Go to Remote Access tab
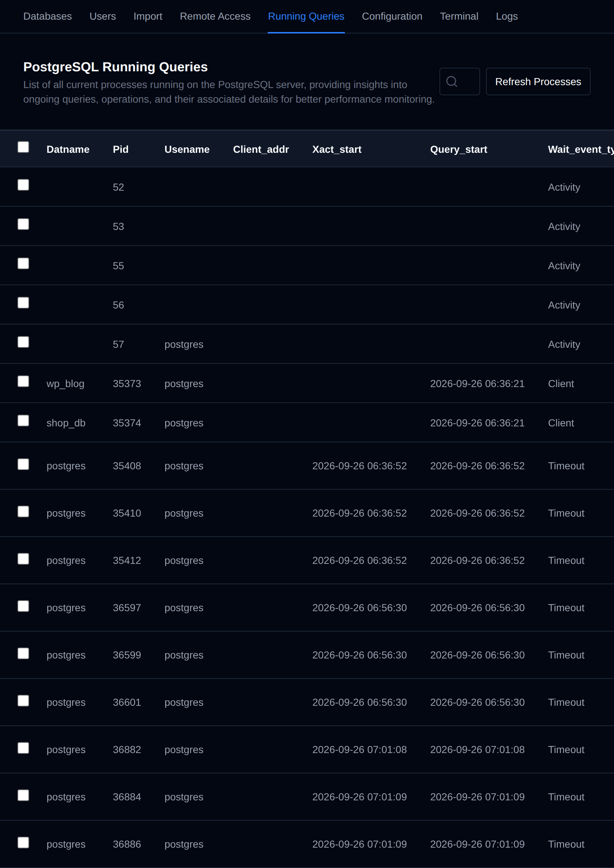 click(x=215, y=16)
